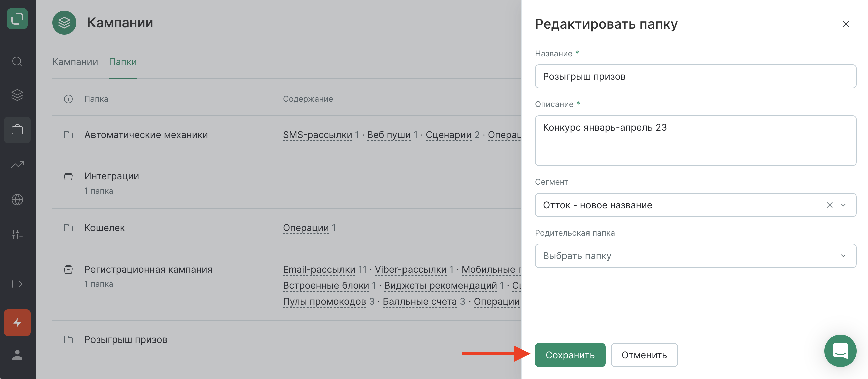868x379 pixels.
Task: Open the user profile sidebar icon
Action: [x=17, y=355]
